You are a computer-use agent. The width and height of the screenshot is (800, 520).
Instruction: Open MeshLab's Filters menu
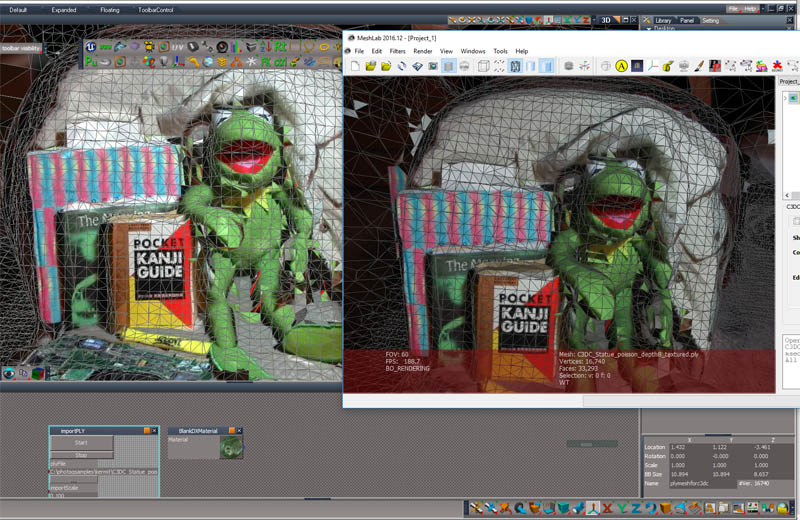pos(397,51)
